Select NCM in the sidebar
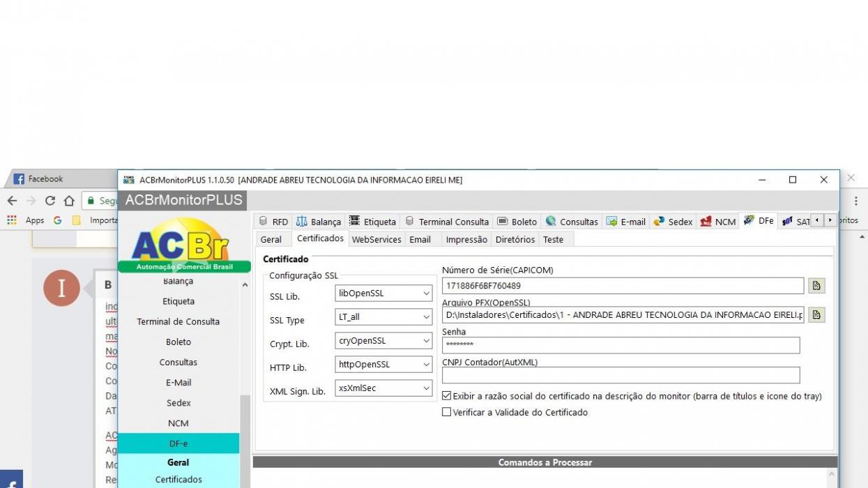Screen dimensions: 868x488 (x=178, y=423)
